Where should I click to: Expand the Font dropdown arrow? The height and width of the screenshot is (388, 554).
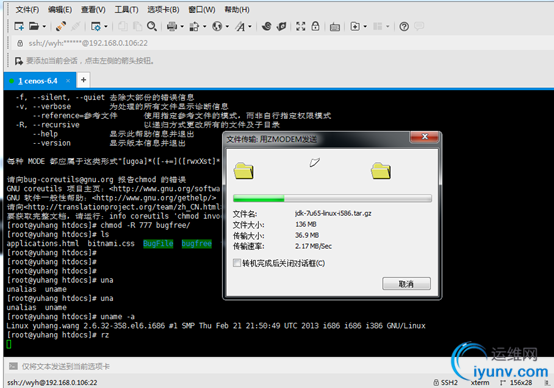(x=250, y=26)
